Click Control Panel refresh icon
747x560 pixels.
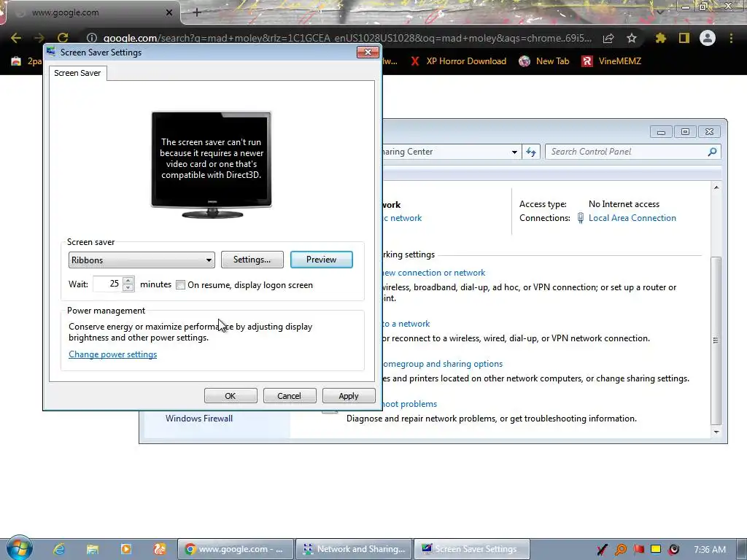click(531, 152)
